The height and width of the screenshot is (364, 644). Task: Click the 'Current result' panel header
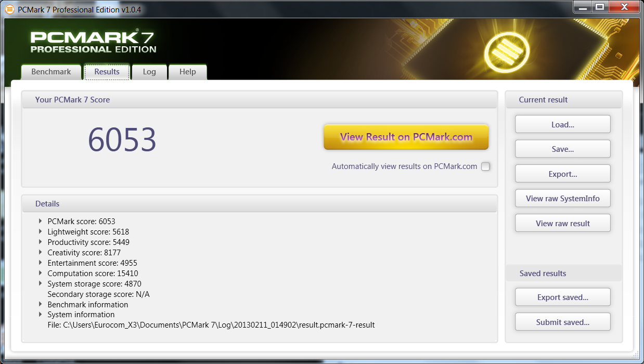pos(543,100)
